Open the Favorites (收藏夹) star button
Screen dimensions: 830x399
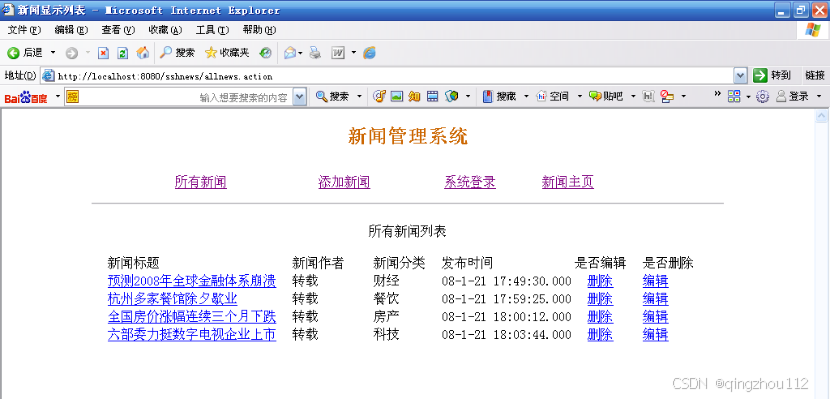coord(227,52)
